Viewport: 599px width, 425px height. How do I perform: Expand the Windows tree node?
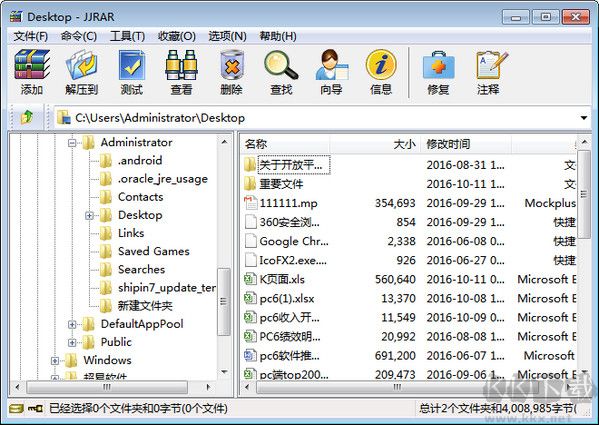point(55,360)
